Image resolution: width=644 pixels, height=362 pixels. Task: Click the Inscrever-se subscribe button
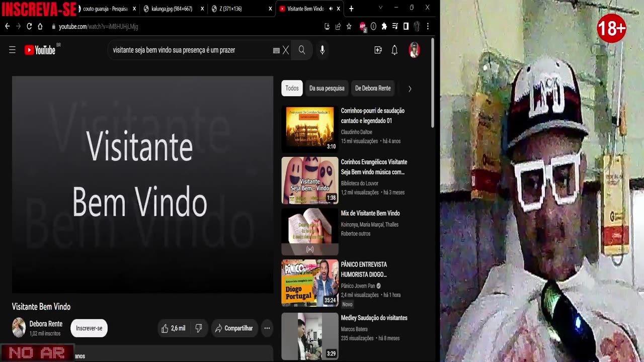[89, 328]
